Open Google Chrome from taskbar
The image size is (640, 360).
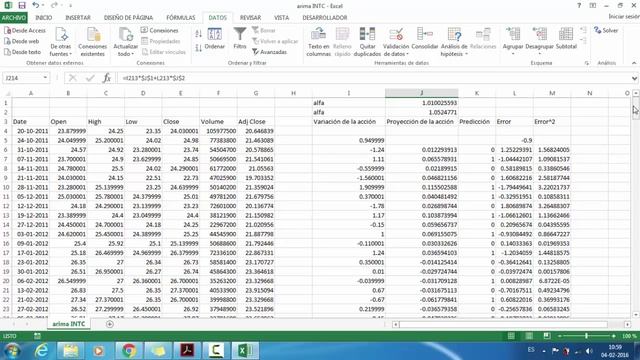[x=129, y=351]
